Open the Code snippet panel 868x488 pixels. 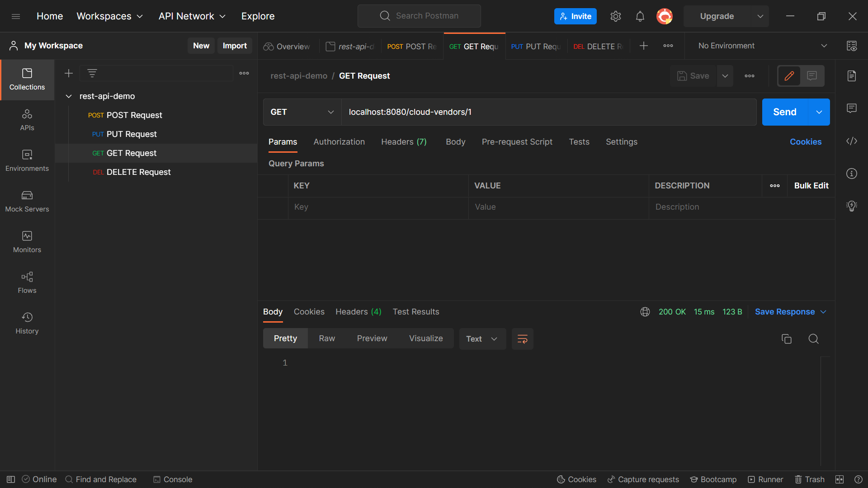coord(852,141)
